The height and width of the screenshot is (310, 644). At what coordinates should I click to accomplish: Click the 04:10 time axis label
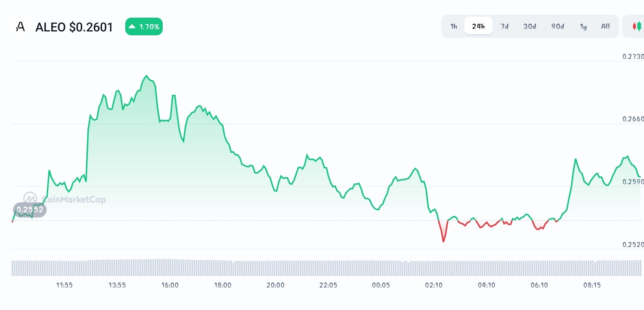[486, 285]
